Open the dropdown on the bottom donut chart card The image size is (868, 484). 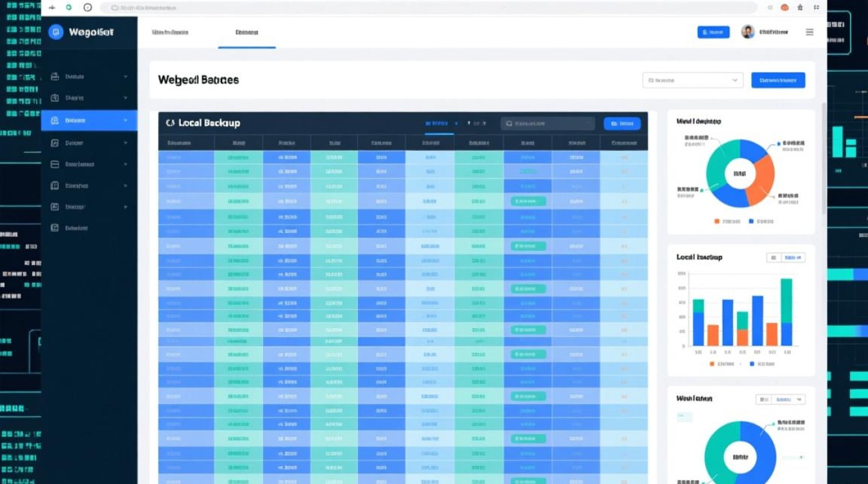pos(780,399)
